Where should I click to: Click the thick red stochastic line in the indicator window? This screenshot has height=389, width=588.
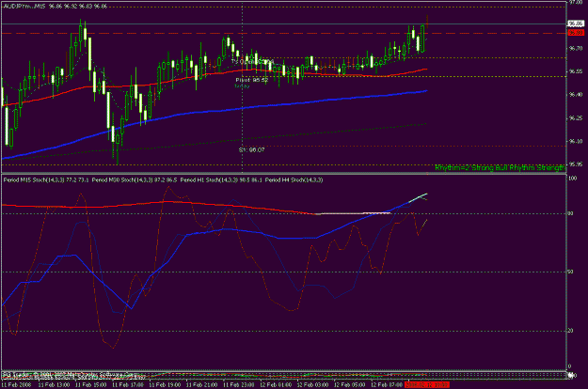point(168,202)
